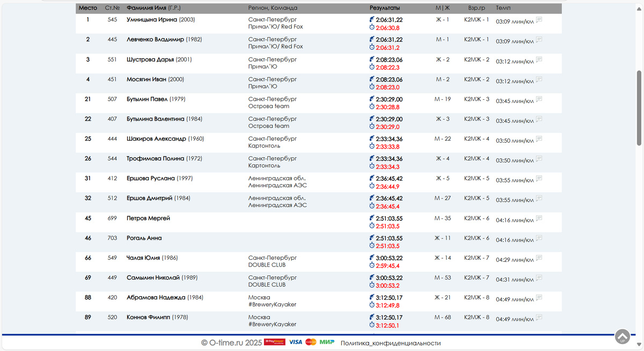Click the red time 2:36:44,9

click(387, 186)
